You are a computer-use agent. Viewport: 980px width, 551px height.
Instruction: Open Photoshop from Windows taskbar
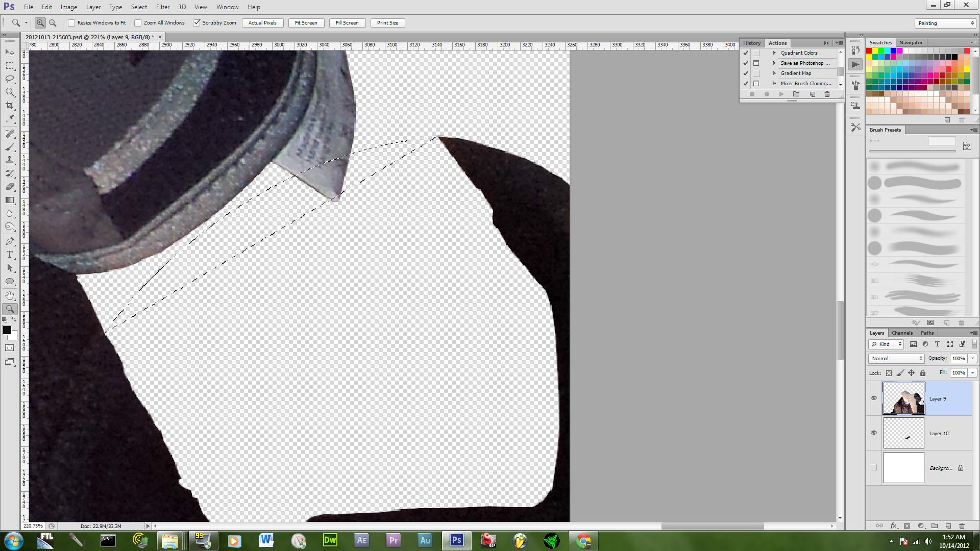click(x=456, y=540)
